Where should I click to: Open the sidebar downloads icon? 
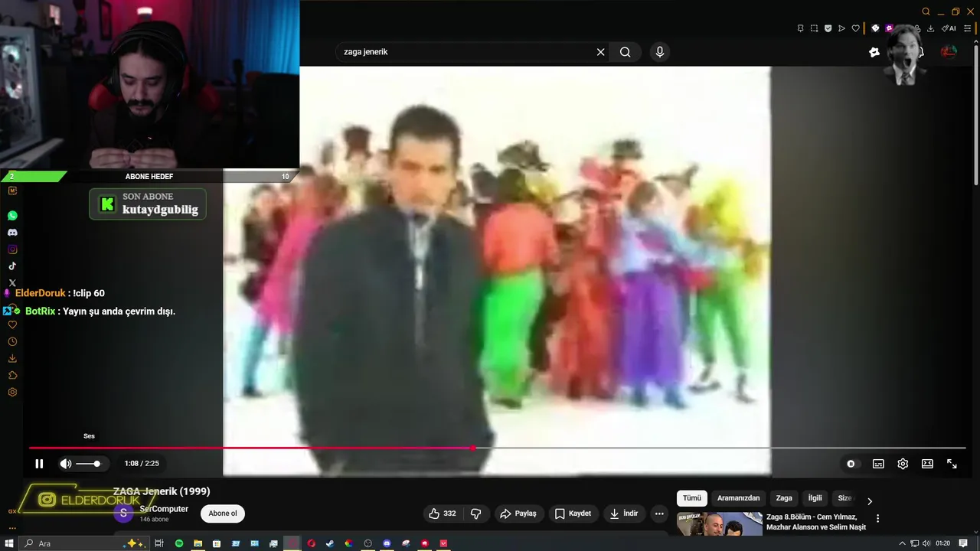point(12,358)
